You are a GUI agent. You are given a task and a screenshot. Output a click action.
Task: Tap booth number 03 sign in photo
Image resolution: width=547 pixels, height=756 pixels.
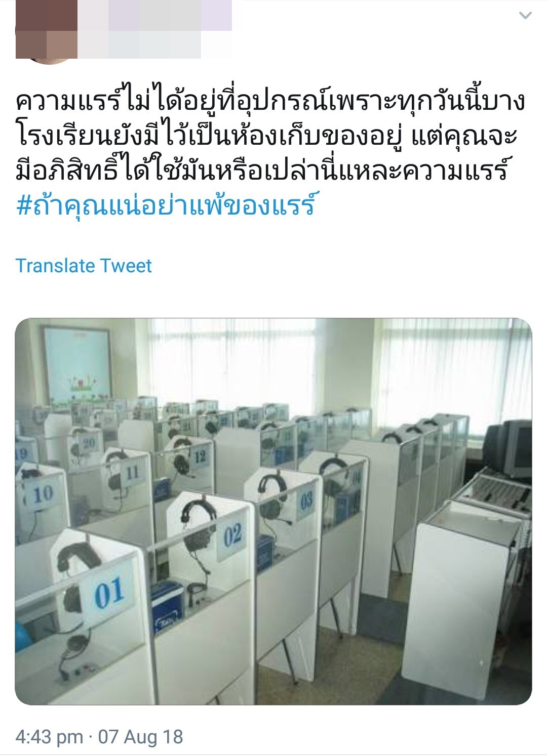point(306,501)
